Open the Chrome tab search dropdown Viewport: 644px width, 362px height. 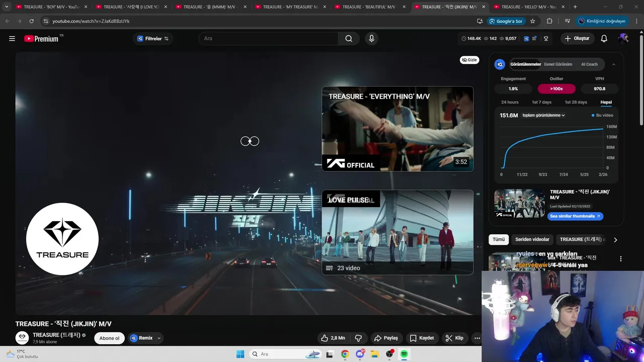point(7,7)
